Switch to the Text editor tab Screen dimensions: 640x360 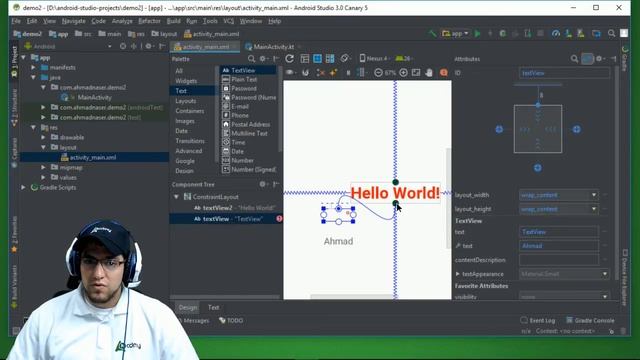point(213,307)
